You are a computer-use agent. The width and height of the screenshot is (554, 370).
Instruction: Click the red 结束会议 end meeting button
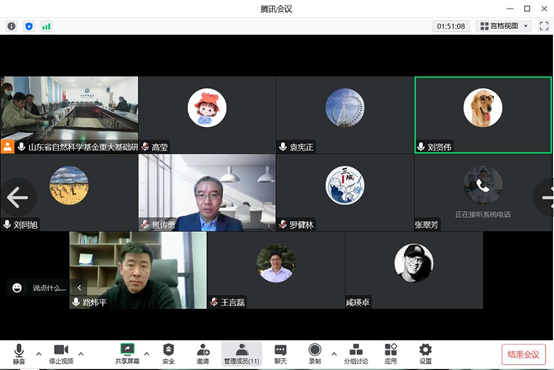tap(523, 354)
